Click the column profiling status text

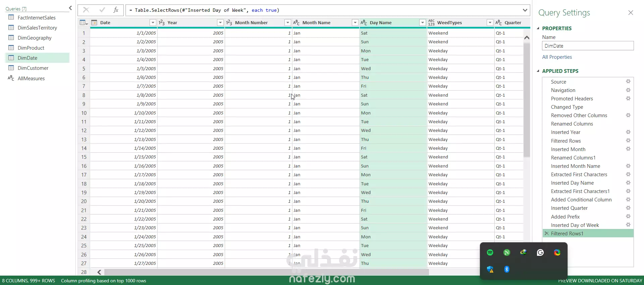[103, 281]
